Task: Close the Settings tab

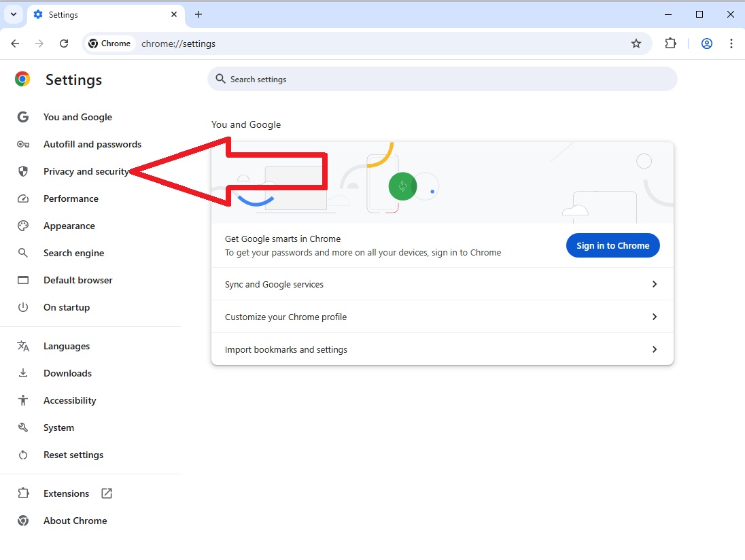Action: [174, 14]
